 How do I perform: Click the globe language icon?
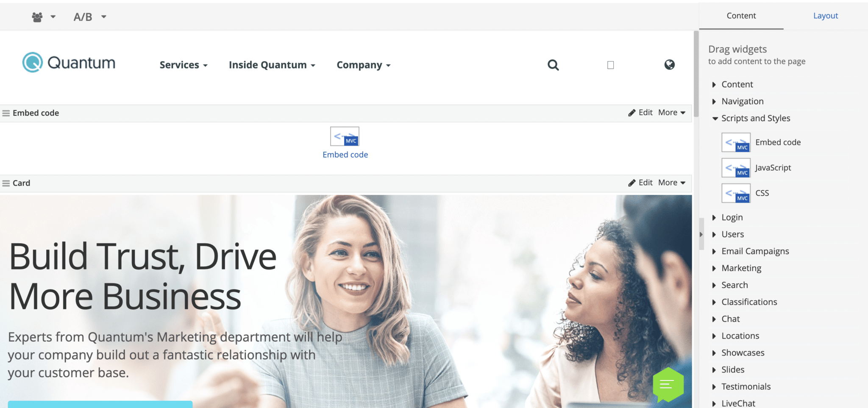tap(669, 64)
